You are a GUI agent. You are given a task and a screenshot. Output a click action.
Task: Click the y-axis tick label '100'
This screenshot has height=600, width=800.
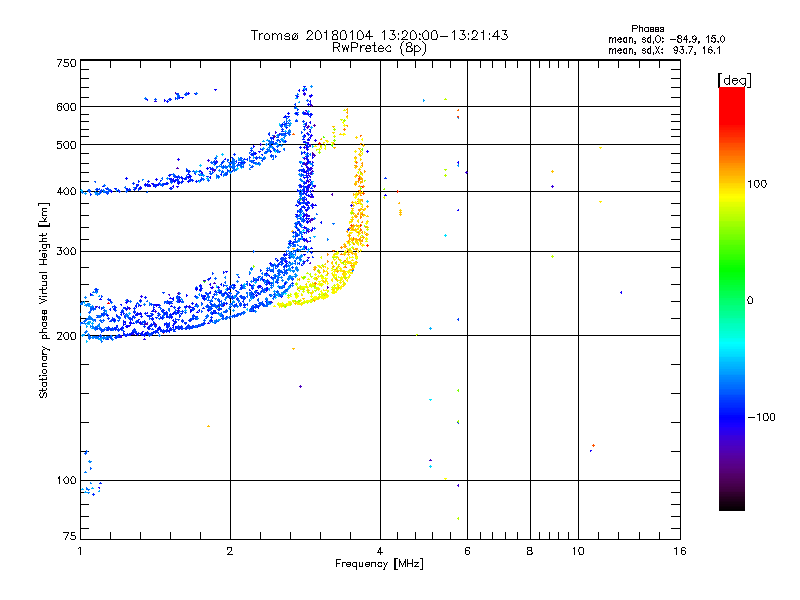click(x=67, y=480)
